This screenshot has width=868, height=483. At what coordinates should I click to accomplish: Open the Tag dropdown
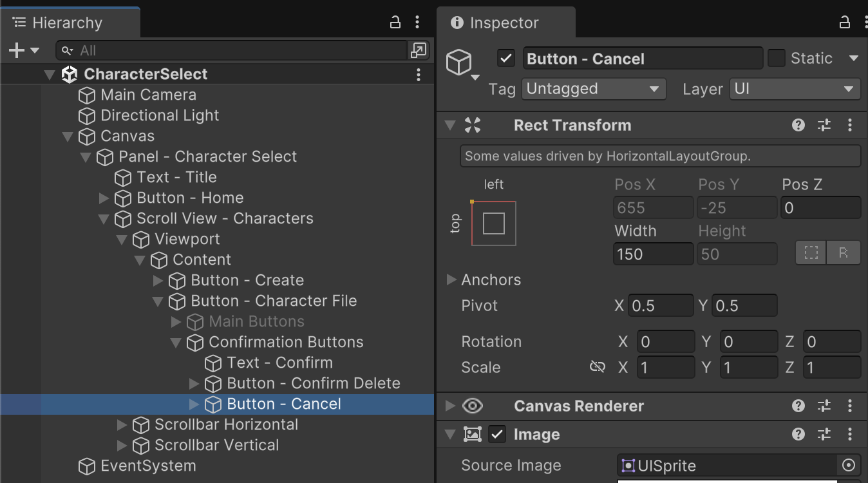(x=593, y=89)
